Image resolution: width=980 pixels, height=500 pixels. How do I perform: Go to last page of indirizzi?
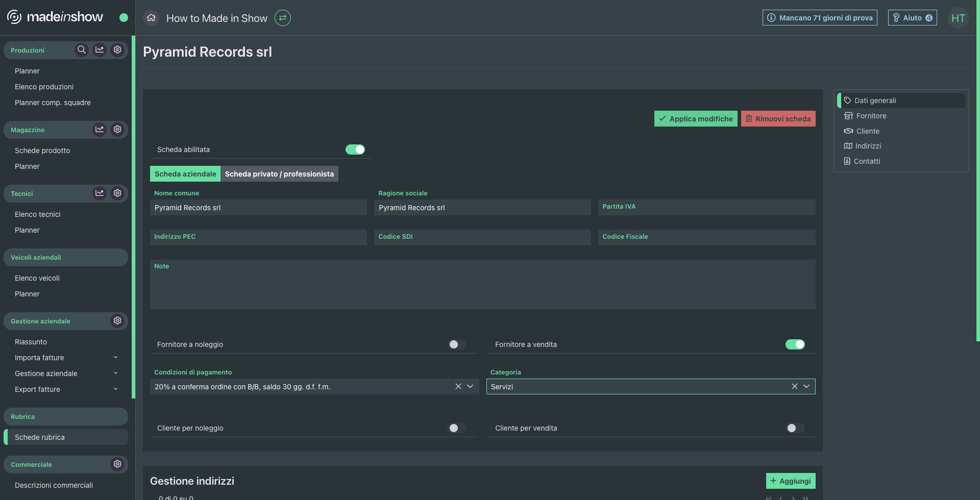[x=805, y=498]
